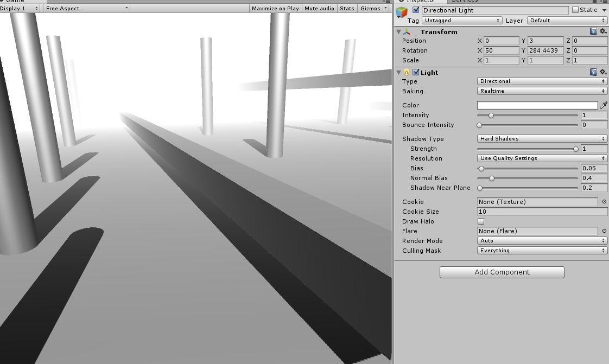This screenshot has height=364, width=609.
Task: Click the Position Y field
Action: (545, 41)
